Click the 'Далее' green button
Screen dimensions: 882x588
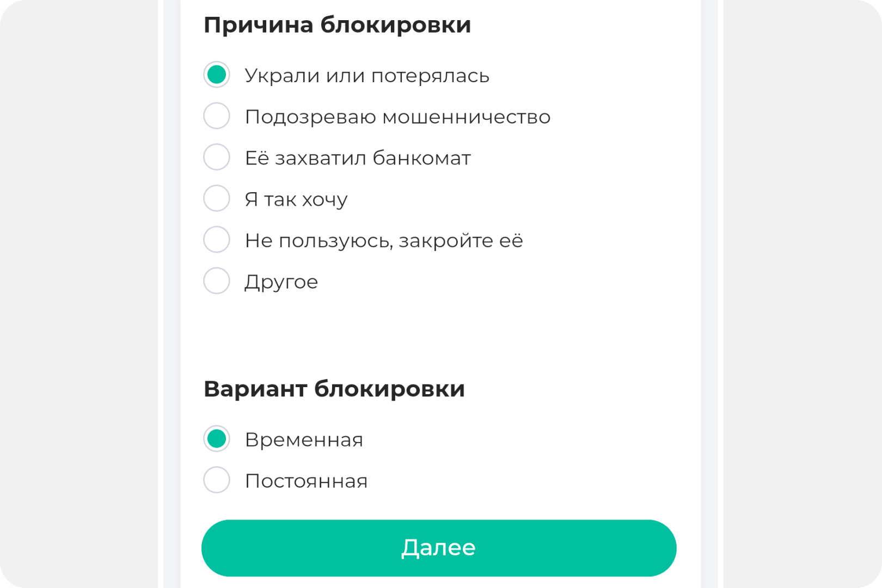pyautogui.click(x=439, y=548)
